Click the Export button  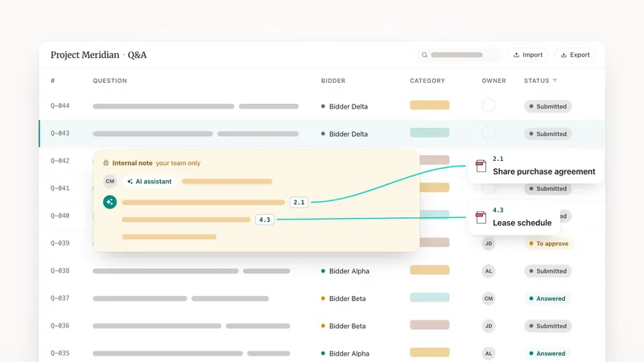pos(575,55)
